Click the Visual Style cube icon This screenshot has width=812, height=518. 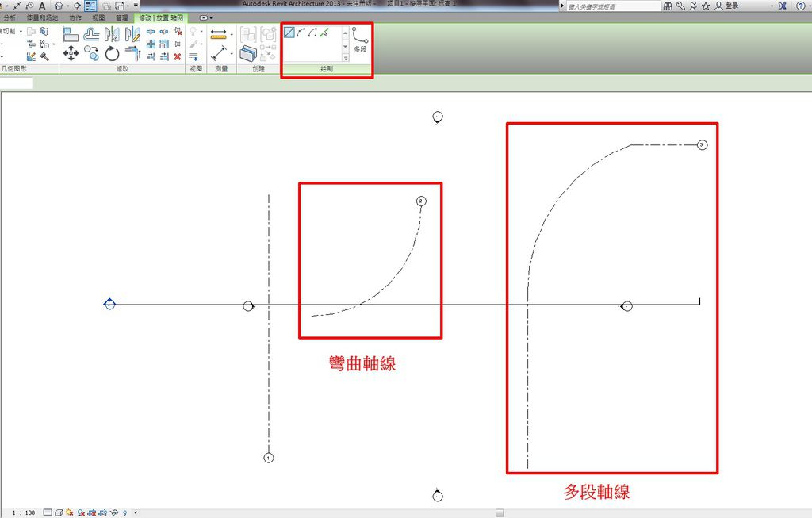pos(59,512)
